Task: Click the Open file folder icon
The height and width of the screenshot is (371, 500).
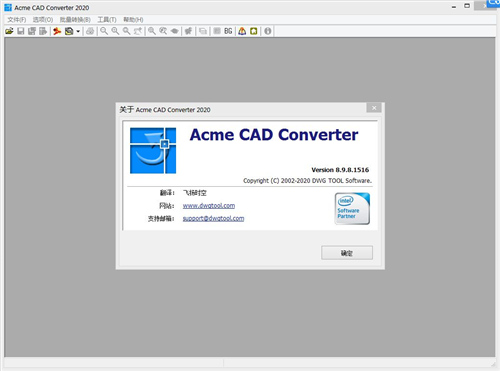Action: click(9, 31)
